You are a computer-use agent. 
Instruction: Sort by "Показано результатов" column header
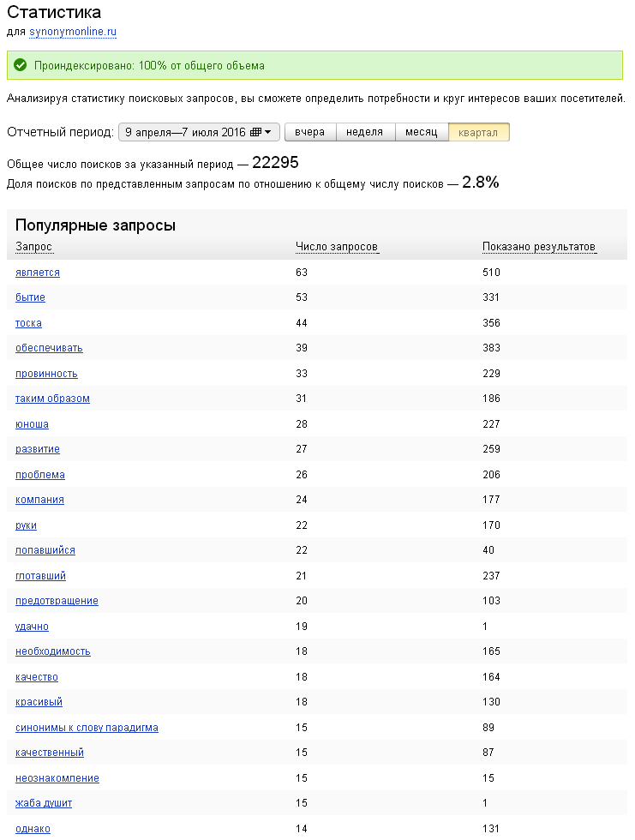point(539,247)
